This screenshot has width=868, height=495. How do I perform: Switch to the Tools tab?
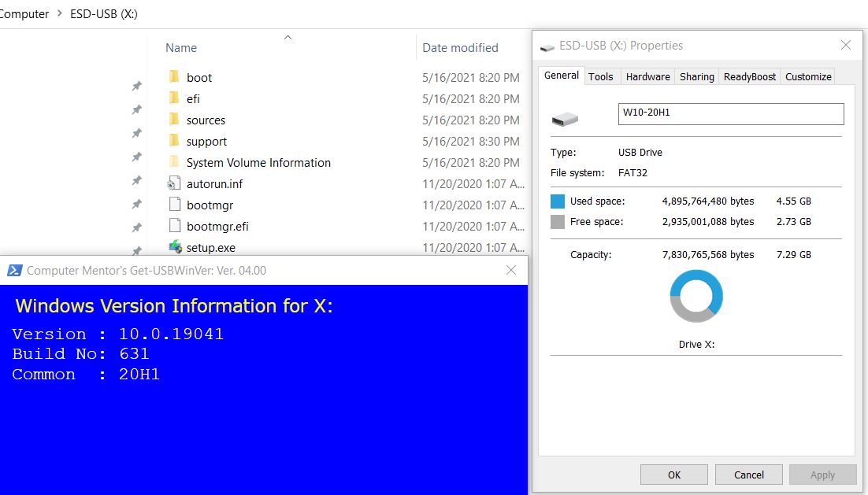pos(600,76)
